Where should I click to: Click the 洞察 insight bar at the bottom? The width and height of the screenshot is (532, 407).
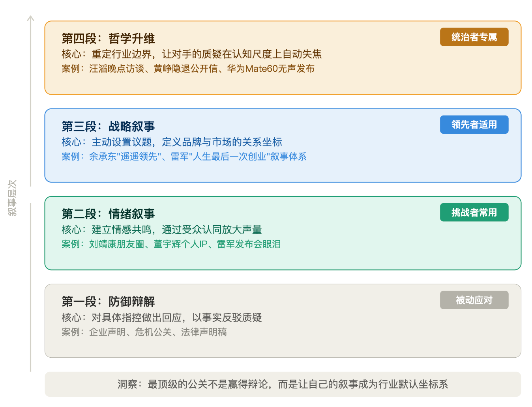[285, 383]
